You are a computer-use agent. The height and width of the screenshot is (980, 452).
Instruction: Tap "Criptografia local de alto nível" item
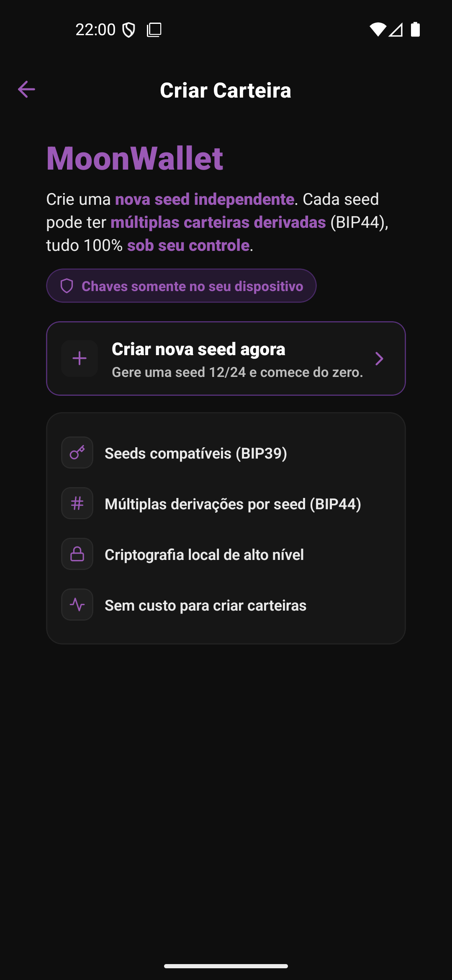204,554
